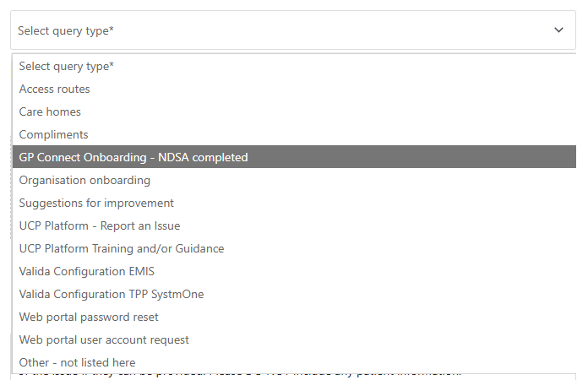Choose GP Connect Onboarding - NDSA completed
The width and height of the screenshot is (588, 380).
[x=133, y=157]
